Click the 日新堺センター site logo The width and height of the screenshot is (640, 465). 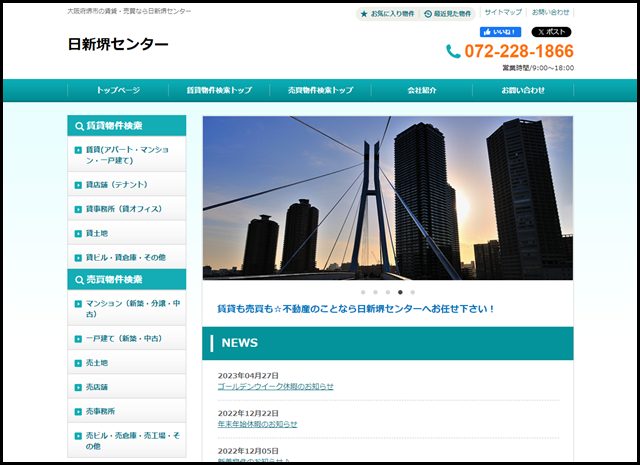click(118, 44)
